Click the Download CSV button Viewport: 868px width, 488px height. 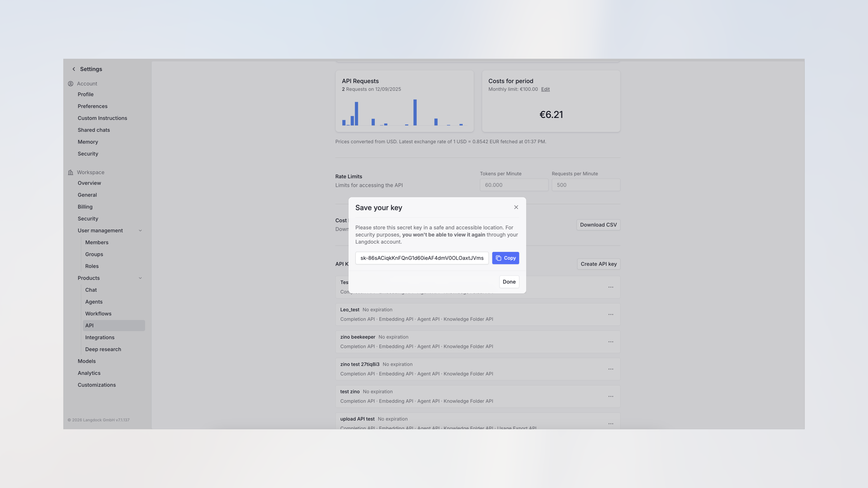pos(598,225)
